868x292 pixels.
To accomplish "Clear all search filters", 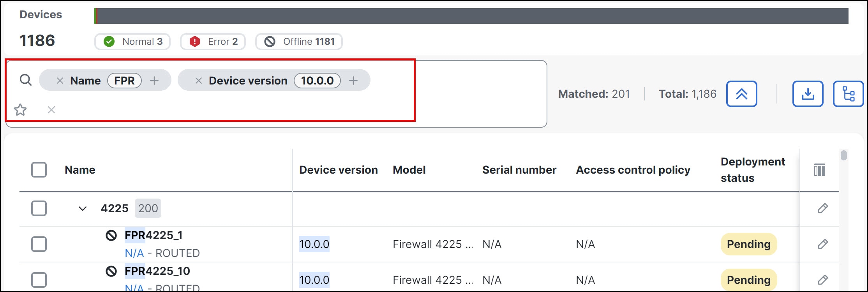I will [51, 110].
